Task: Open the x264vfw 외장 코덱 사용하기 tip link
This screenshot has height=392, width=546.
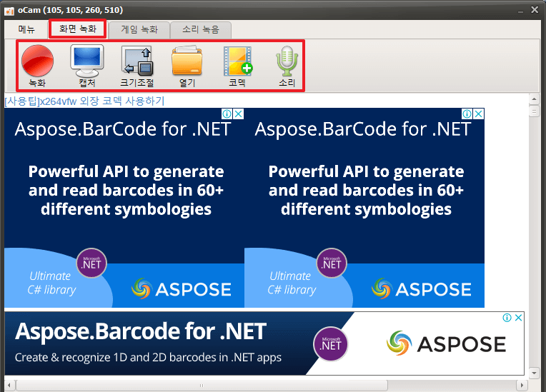Action: [x=84, y=101]
